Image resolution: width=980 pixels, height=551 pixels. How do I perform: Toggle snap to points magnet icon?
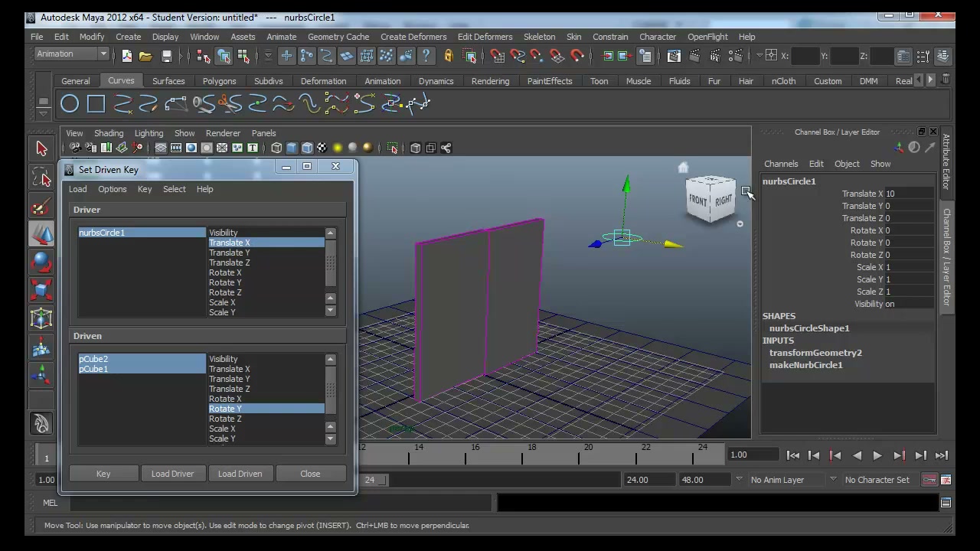point(537,56)
